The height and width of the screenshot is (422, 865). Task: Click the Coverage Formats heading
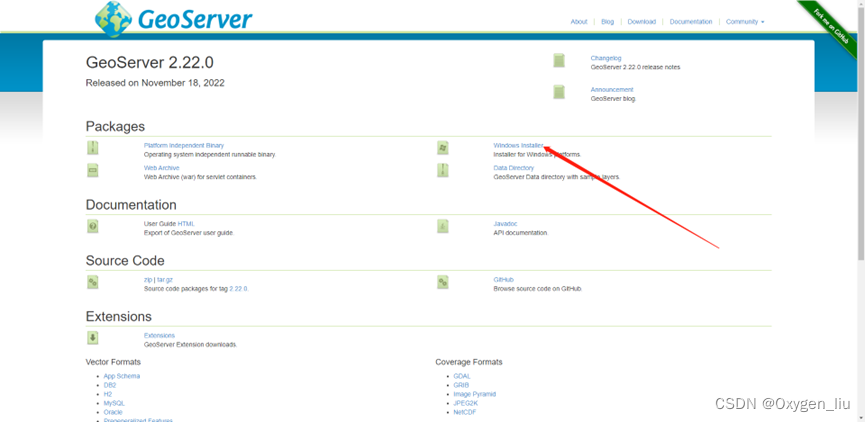pos(469,362)
